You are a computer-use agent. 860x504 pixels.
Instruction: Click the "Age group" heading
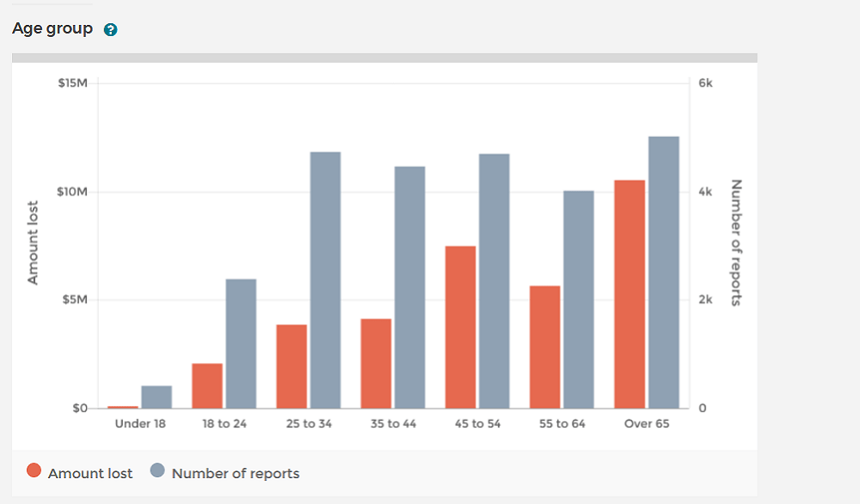[52, 28]
